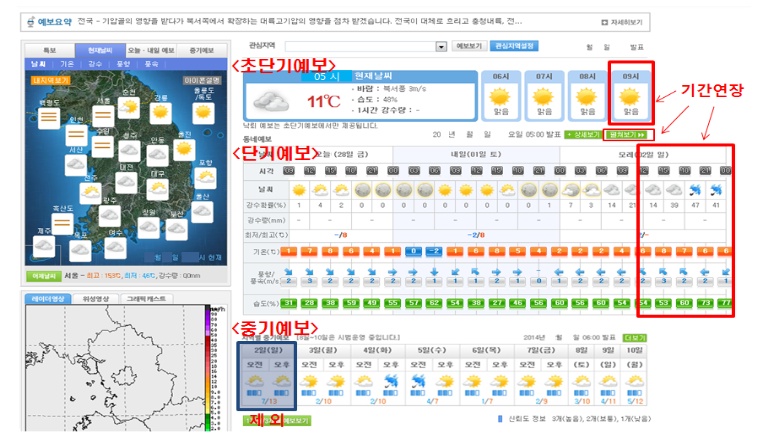Click the 백령도 fog icon on the map
761x439 pixels.
[47, 119]
